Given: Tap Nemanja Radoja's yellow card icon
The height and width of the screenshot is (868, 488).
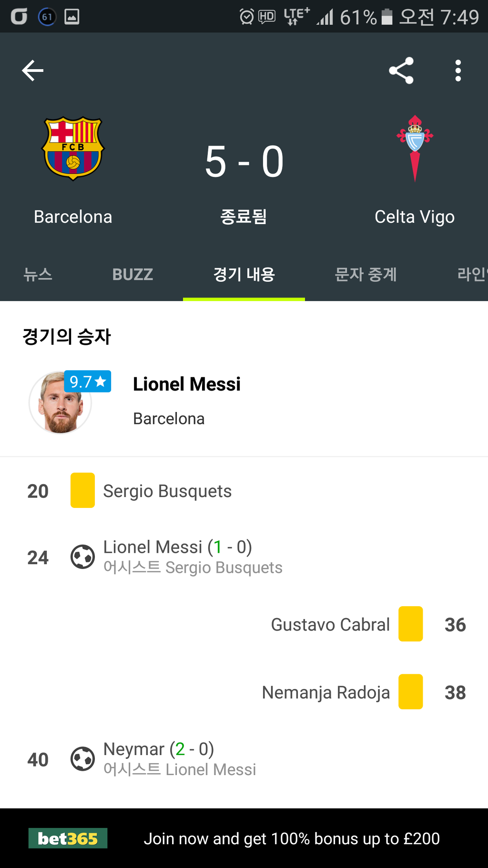Looking at the screenshot, I should point(411,692).
